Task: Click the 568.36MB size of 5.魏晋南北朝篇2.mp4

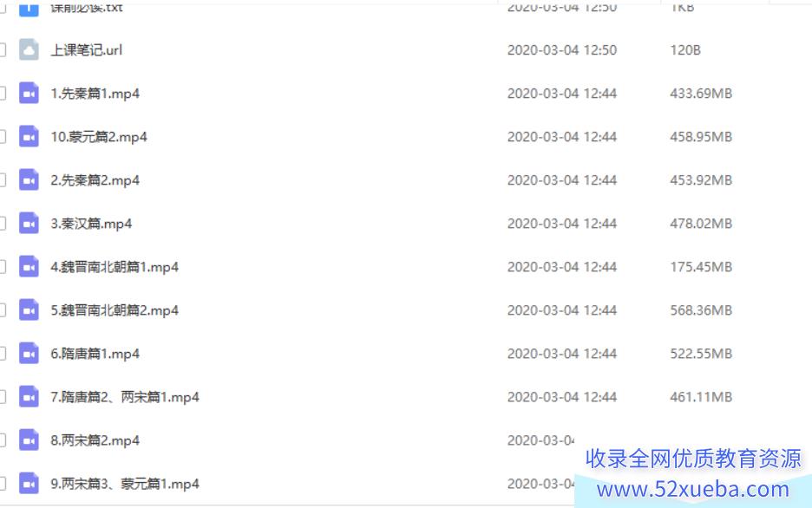Action: [x=701, y=310]
